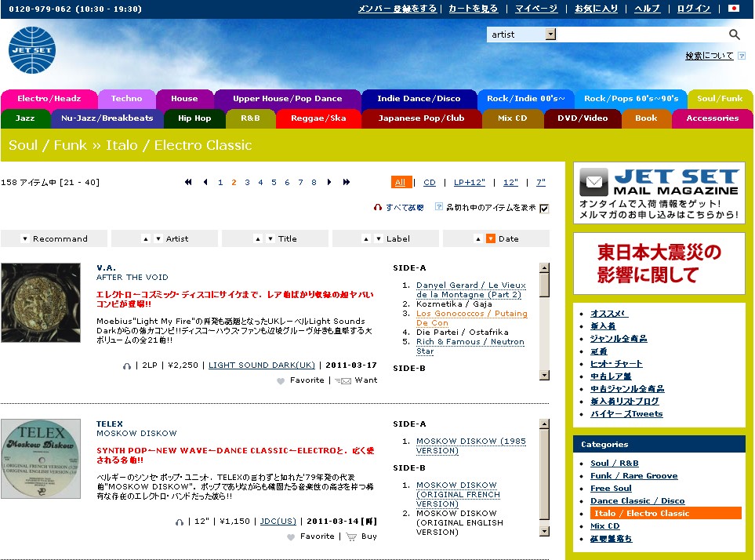Viewport: 755px width, 560px height.
Task: Jump to last page double-right arrow
Action: point(347,182)
